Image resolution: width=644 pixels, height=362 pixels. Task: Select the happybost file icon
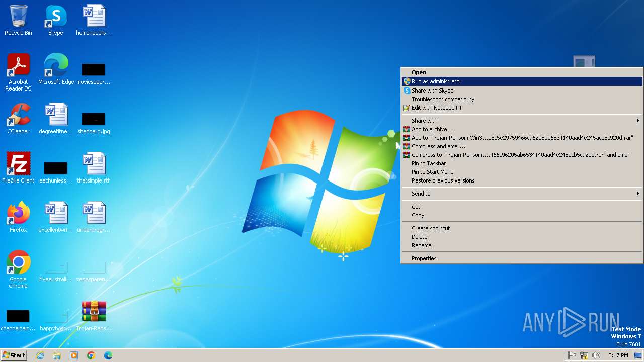[56, 320]
